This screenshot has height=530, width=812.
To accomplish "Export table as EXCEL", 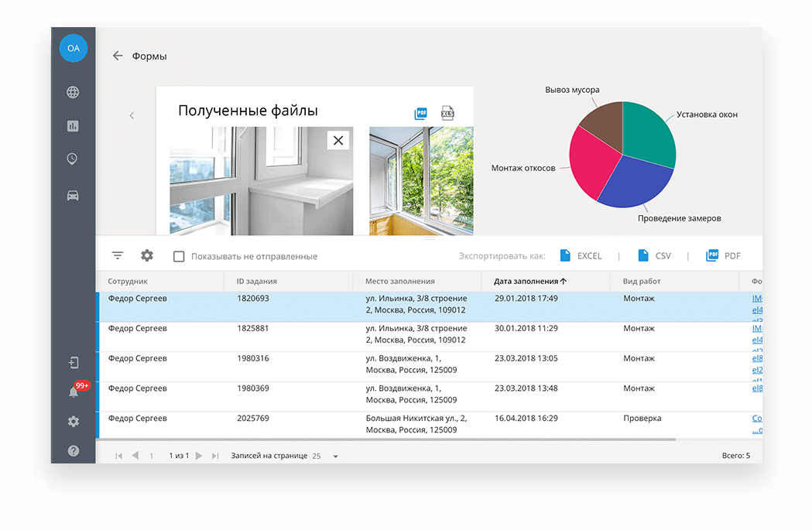I will tap(581, 255).
